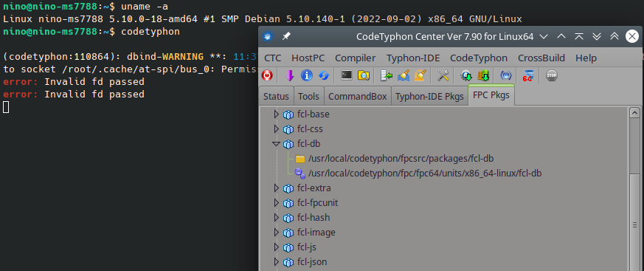Image resolution: width=644 pixels, height=271 pixels.
Task: Switch to the Status tab
Action: 276,97
